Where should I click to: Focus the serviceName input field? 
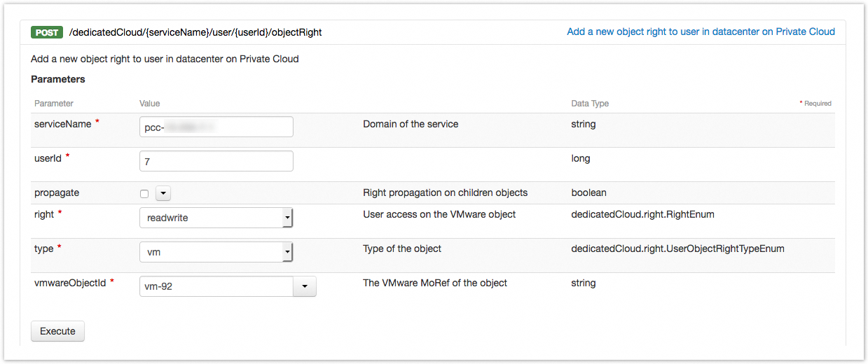click(216, 127)
